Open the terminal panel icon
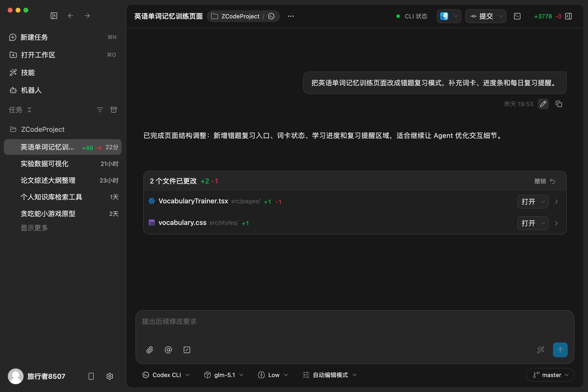 (517, 16)
